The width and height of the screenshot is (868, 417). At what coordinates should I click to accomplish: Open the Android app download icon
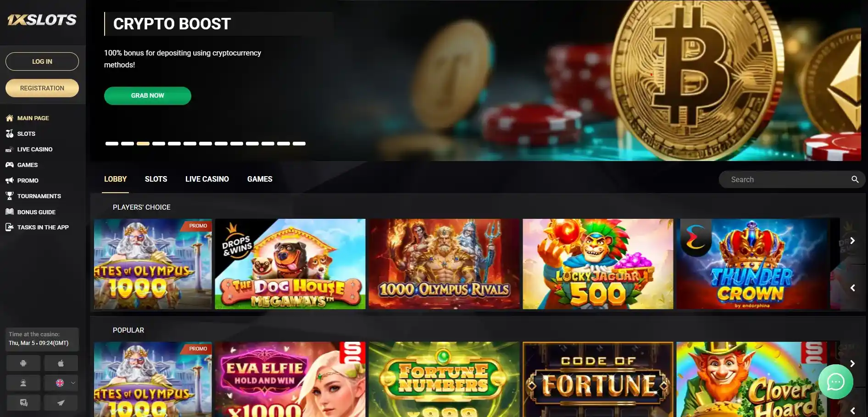point(23,363)
